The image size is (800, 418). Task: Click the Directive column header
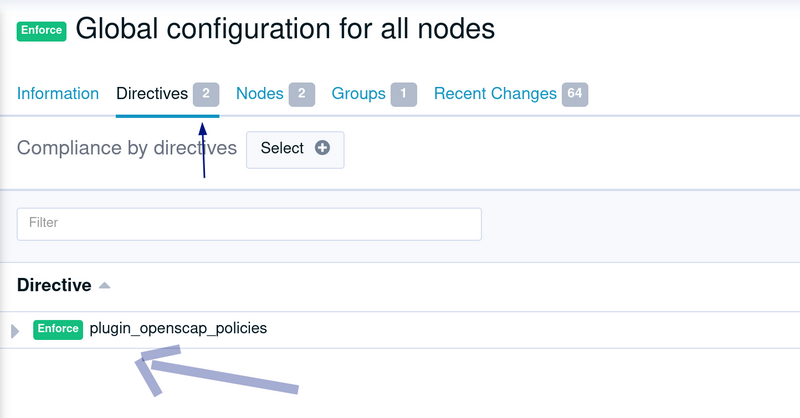pyautogui.click(x=54, y=285)
